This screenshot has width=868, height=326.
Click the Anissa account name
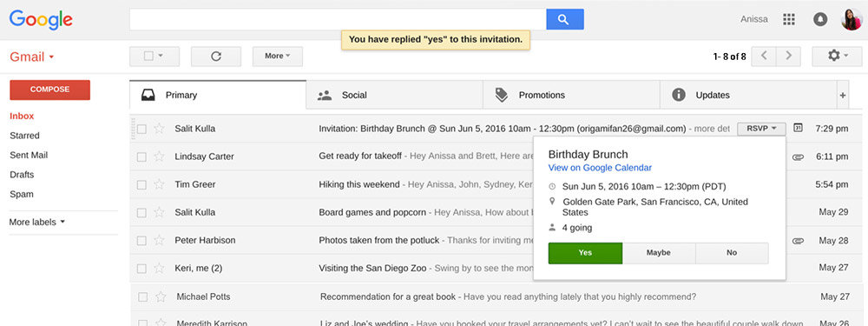coord(754,19)
